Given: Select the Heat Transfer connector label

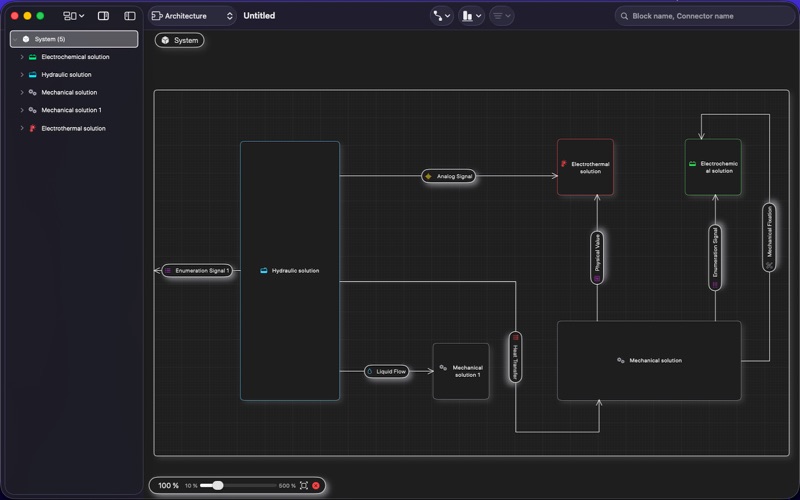Looking at the screenshot, I should (x=515, y=357).
